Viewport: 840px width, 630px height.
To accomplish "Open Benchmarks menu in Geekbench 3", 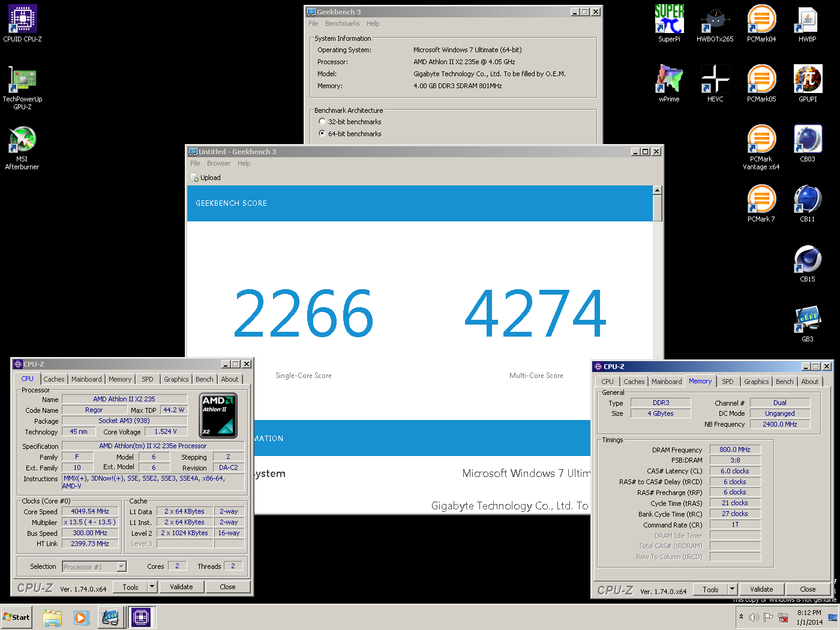I will click(342, 23).
